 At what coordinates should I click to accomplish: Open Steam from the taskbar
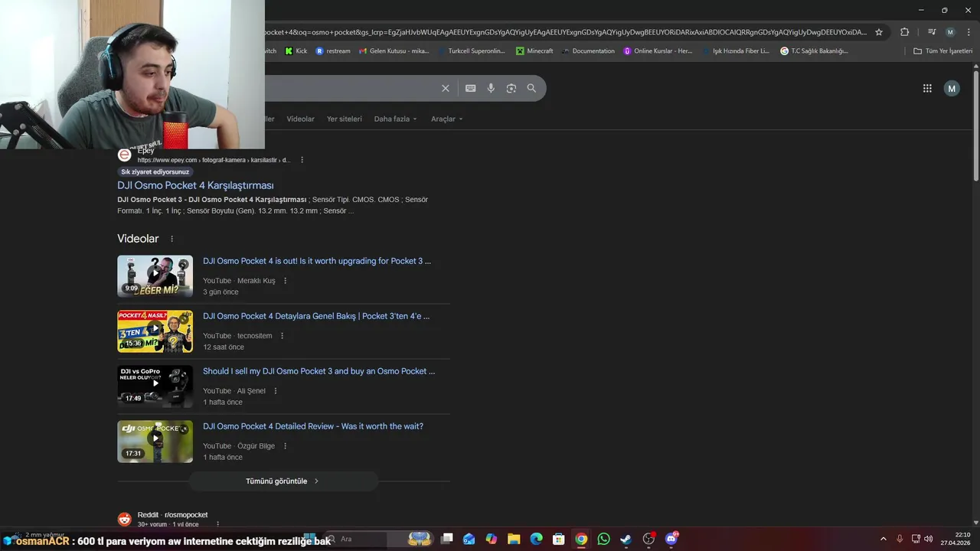pos(626,539)
